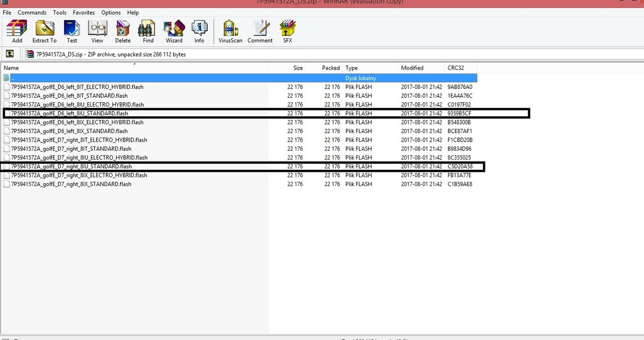Select D6_left_8IT_ELECTRO_HYBRID.flash file
This screenshot has width=644, height=340.
77,87
